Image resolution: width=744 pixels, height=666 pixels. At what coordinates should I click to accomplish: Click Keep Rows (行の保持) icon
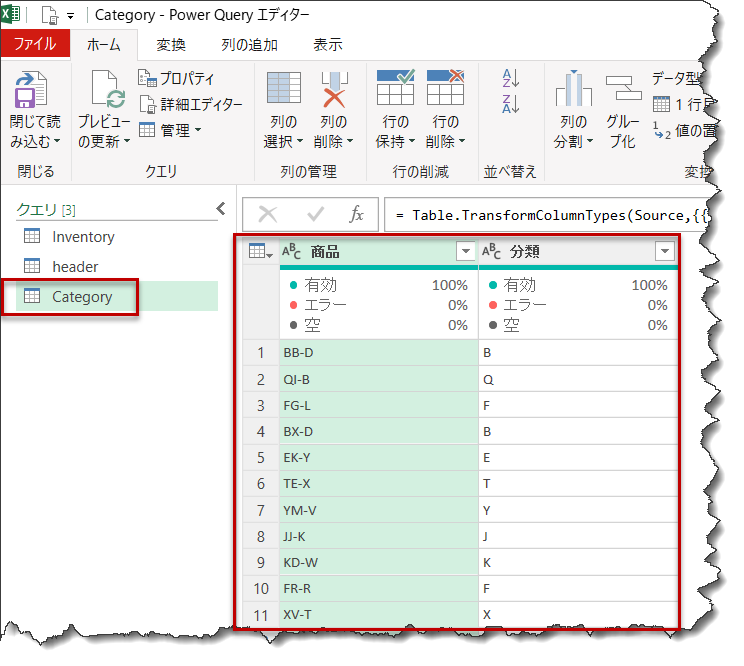click(x=395, y=87)
